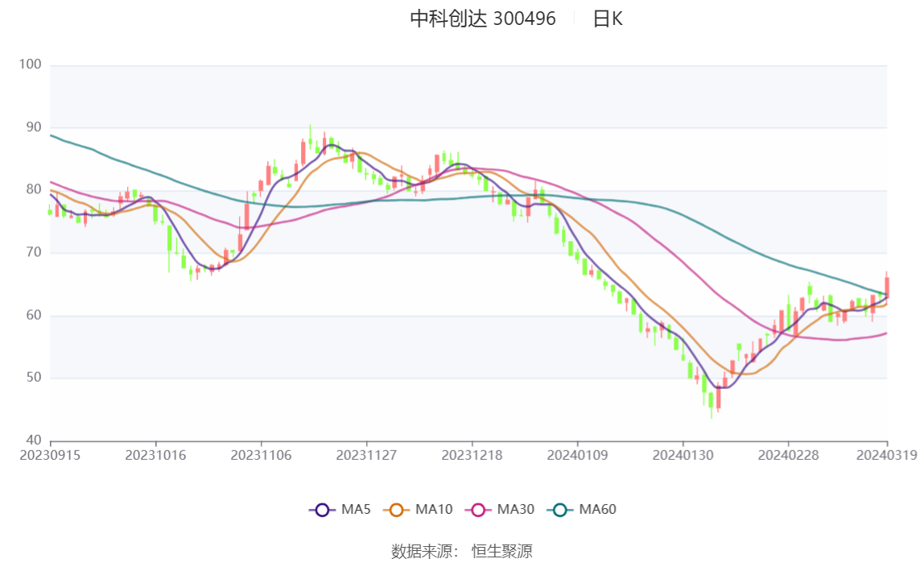The image size is (924, 563).
Task: Toggle the MA10 legend marker
Action: [x=396, y=510]
